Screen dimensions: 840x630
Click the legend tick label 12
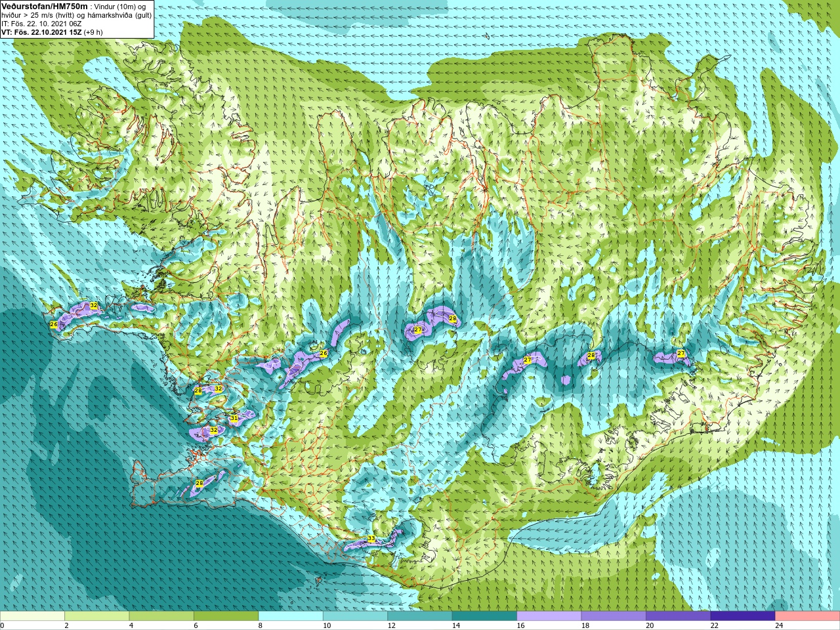[x=392, y=625]
